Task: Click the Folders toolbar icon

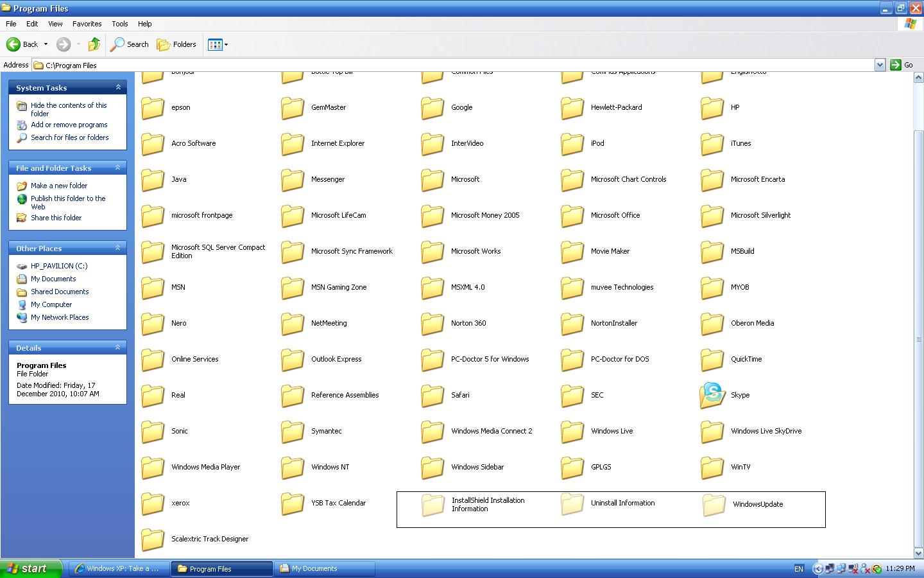Action: tap(177, 44)
